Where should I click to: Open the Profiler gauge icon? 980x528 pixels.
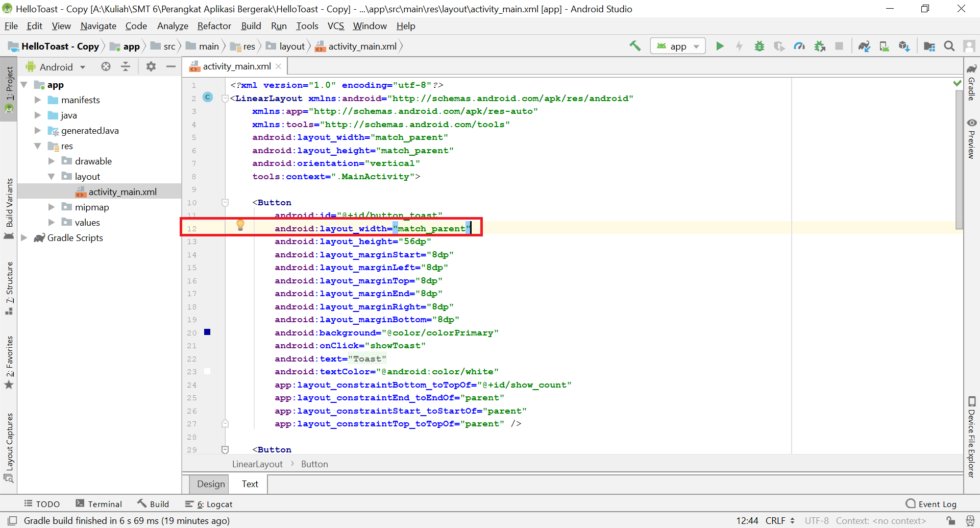[799, 46]
